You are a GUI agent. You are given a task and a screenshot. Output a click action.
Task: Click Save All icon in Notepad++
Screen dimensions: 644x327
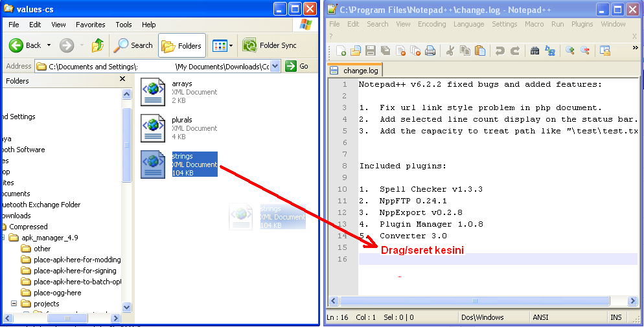tap(385, 51)
